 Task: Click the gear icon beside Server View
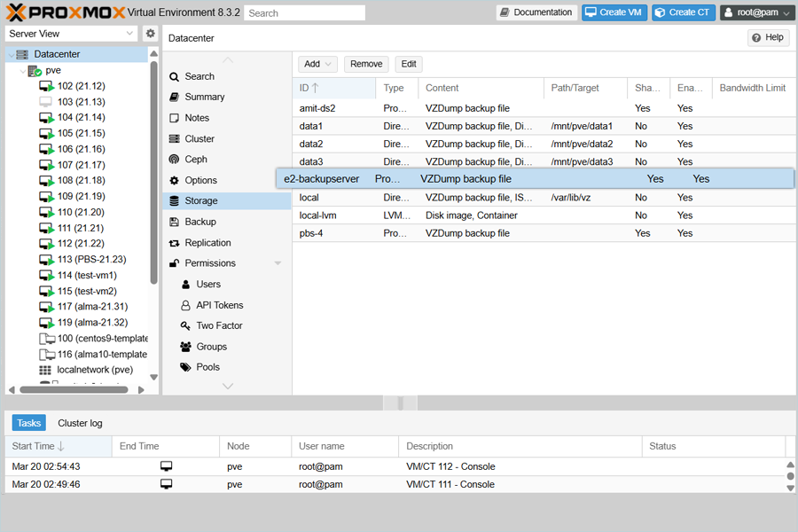(x=150, y=34)
